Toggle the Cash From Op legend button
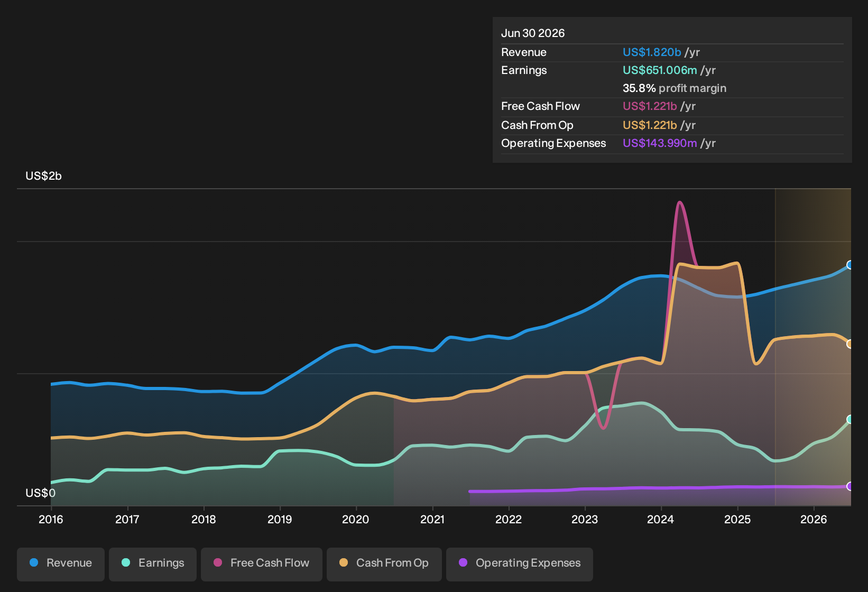The image size is (868, 592). tap(384, 564)
